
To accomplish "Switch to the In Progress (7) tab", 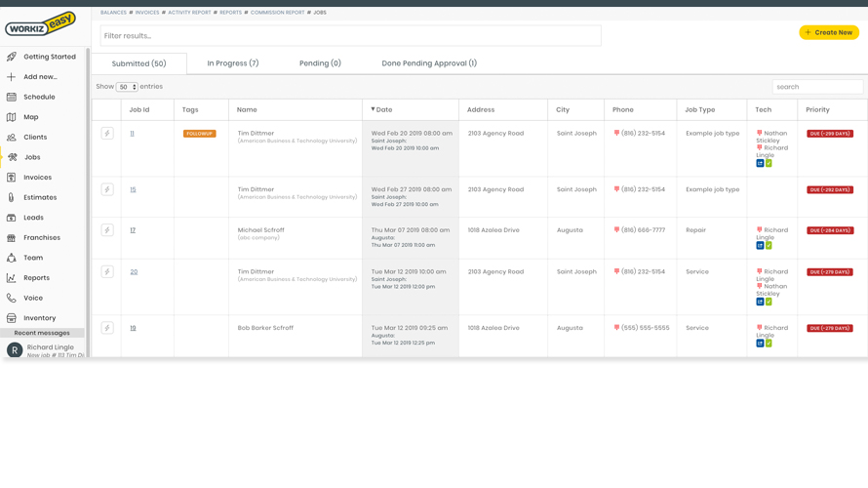I will tap(232, 63).
